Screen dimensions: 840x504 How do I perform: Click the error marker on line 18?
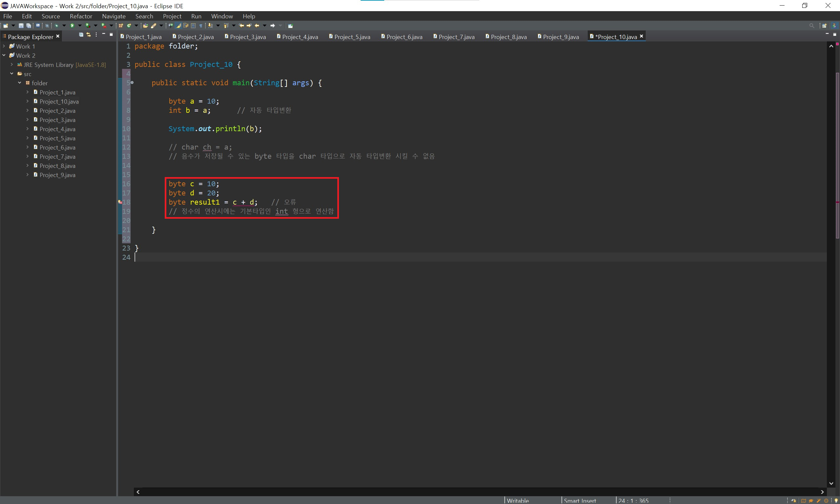click(120, 202)
